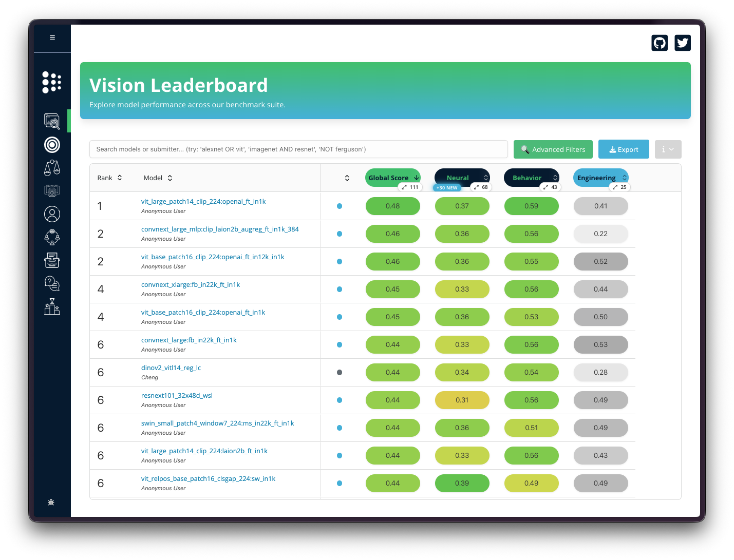Open model convnext_large_mlp:clip_laion2b_augreg_ft_in1k_384
Viewport: 734px width, 560px height.
point(220,229)
